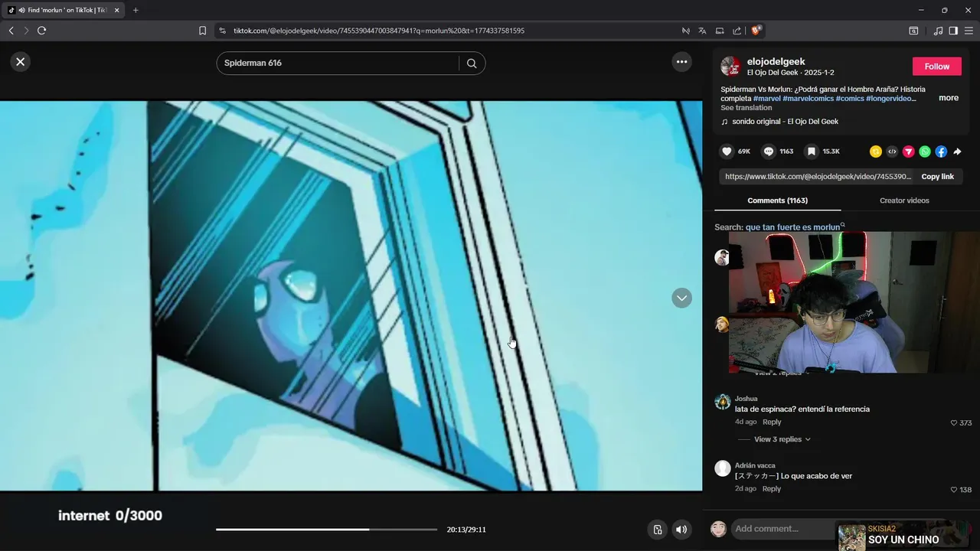980x551 pixels.
Task: Open comments via the speech bubble icon
Action: click(769, 152)
